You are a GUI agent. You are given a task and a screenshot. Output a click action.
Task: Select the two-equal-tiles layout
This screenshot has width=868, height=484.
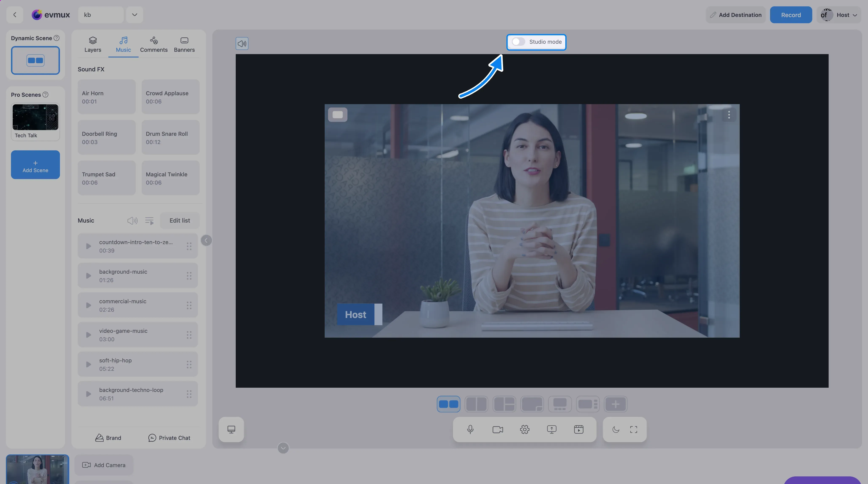(449, 404)
